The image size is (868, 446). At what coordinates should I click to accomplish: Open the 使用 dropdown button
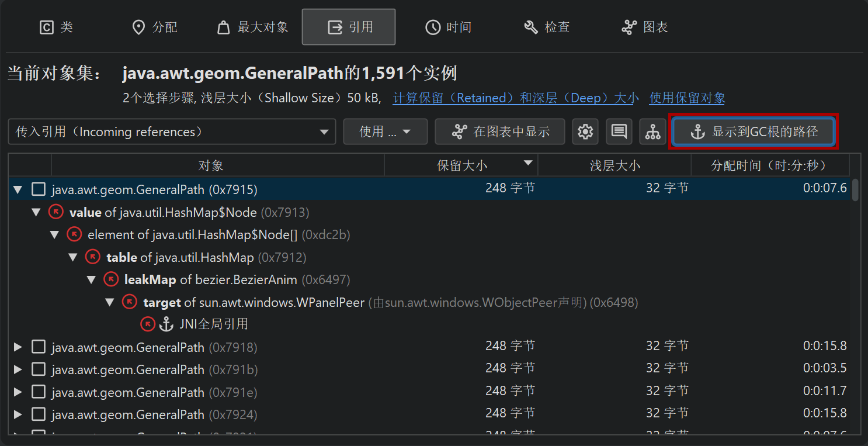click(x=386, y=132)
